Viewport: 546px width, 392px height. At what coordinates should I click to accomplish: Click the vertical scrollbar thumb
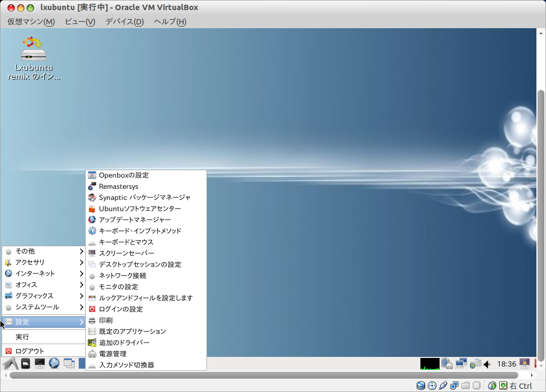click(x=541, y=226)
